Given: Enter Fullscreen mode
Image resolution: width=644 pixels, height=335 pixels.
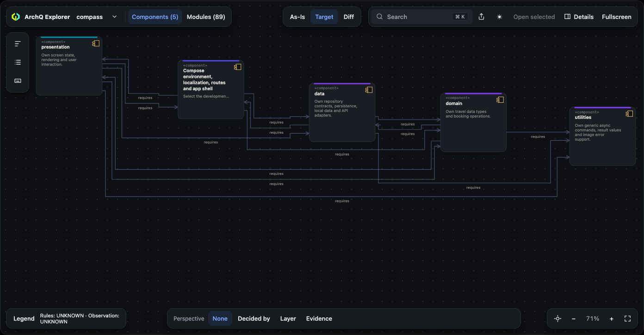Looking at the screenshot, I should (617, 17).
